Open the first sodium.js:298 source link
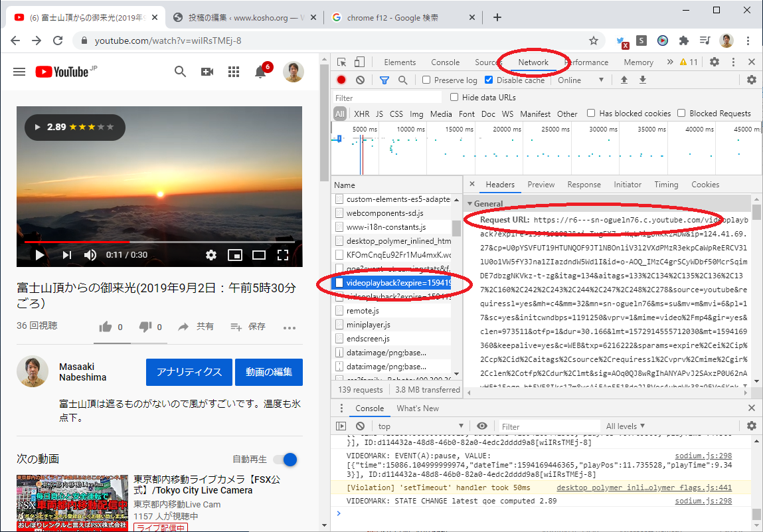 (703, 456)
